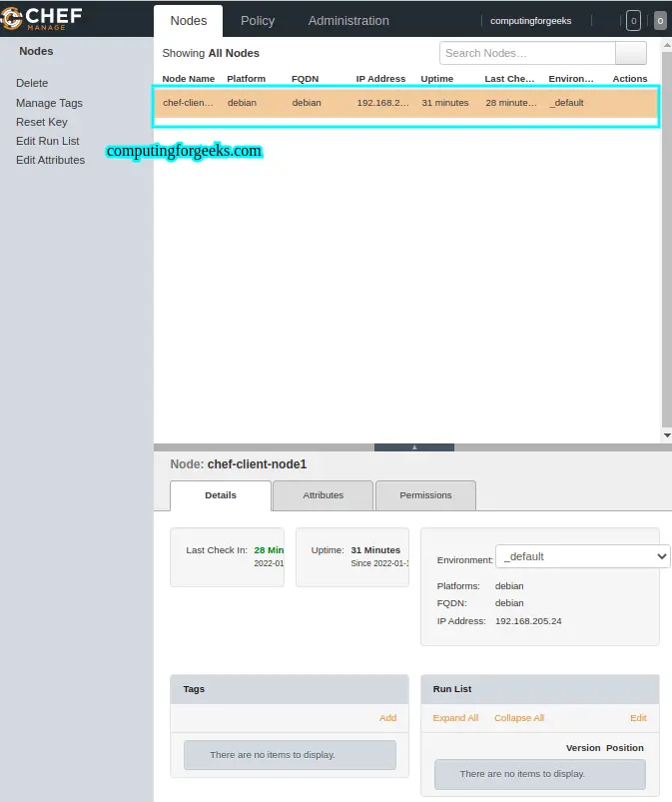Select the chef-client node row name
The width and height of the screenshot is (672, 802).
click(188, 102)
